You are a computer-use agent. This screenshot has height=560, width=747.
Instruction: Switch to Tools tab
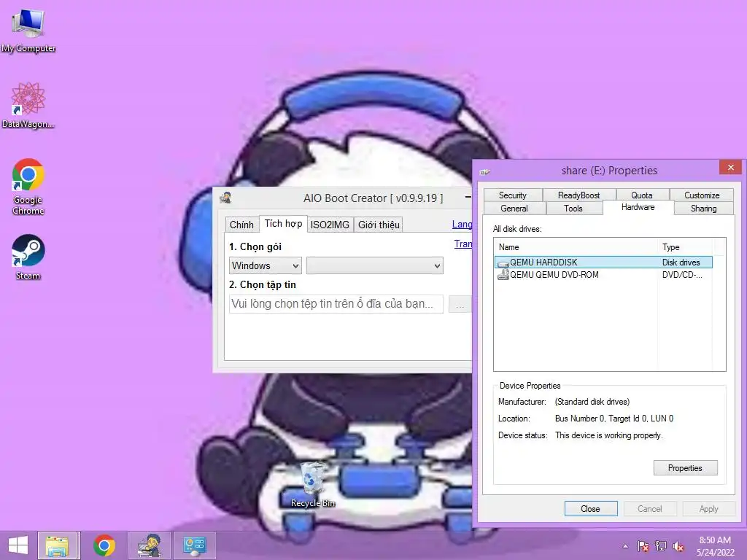[573, 209]
